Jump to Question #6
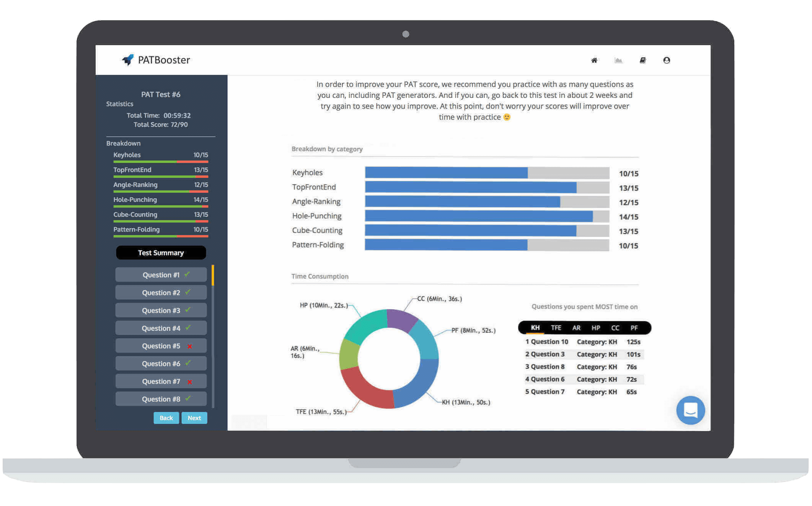Image resolution: width=812 pixels, height=506 pixels. coord(161,363)
